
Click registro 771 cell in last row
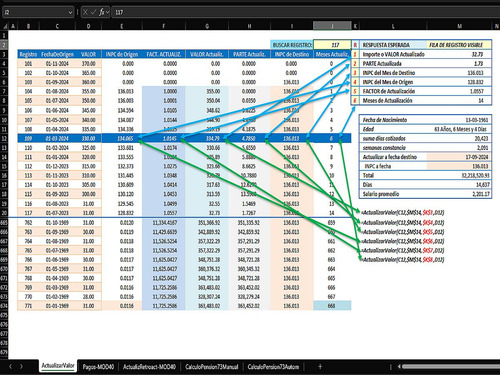tap(28, 306)
